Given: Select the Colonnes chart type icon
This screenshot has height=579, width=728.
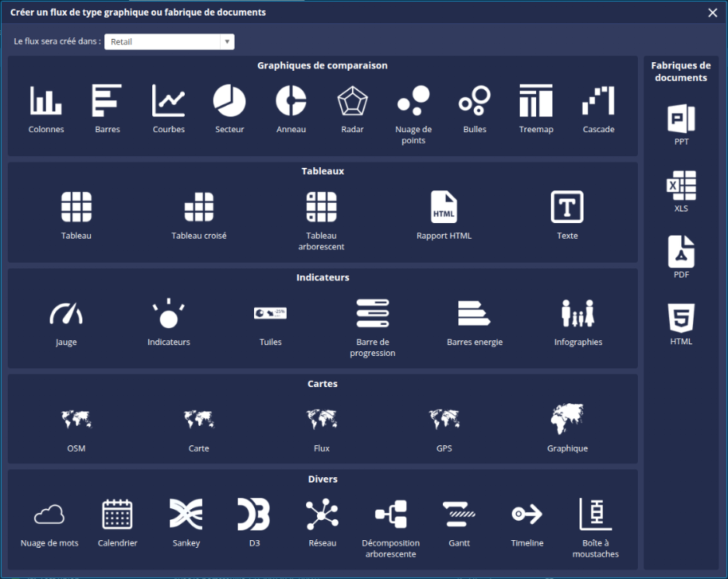Looking at the screenshot, I should tap(46, 101).
